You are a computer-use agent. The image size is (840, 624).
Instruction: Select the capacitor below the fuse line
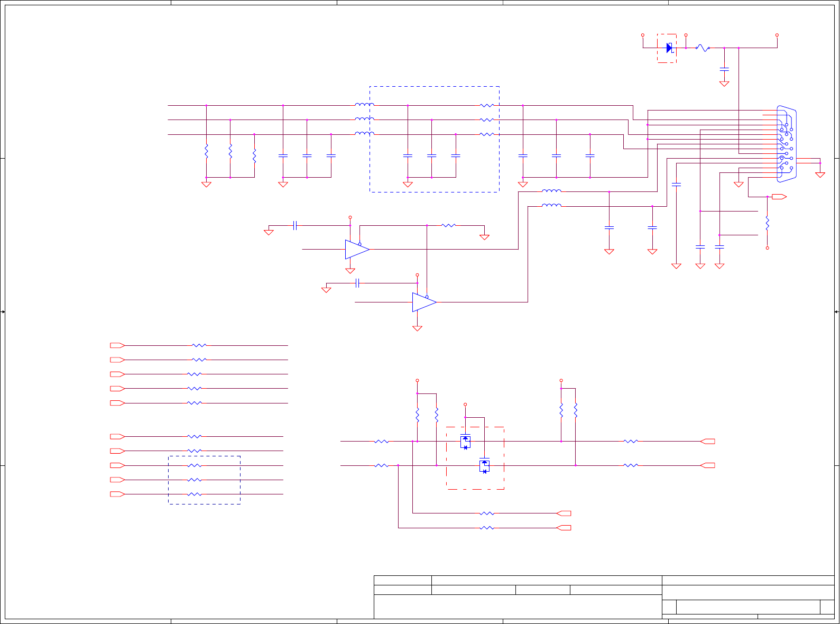point(724,69)
